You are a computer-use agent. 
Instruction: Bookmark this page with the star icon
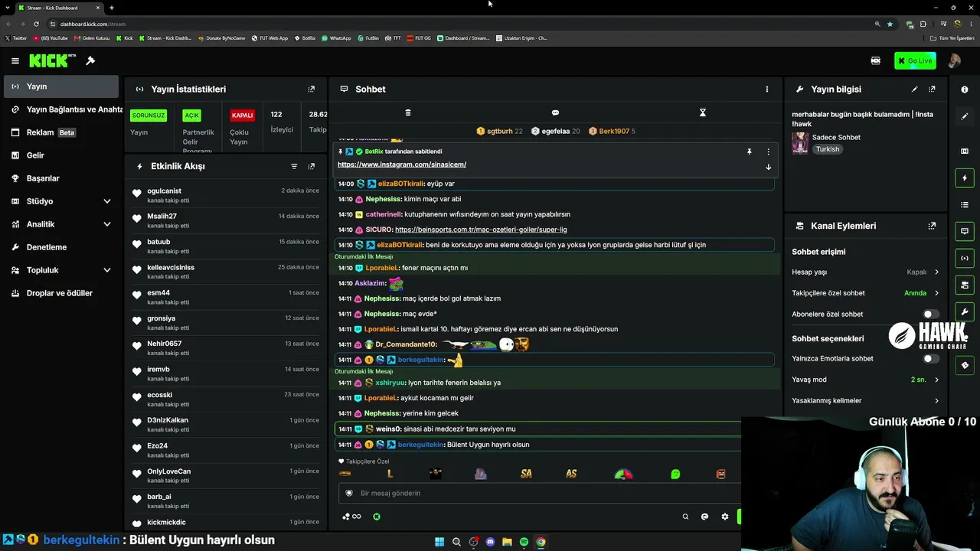tap(890, 24)
